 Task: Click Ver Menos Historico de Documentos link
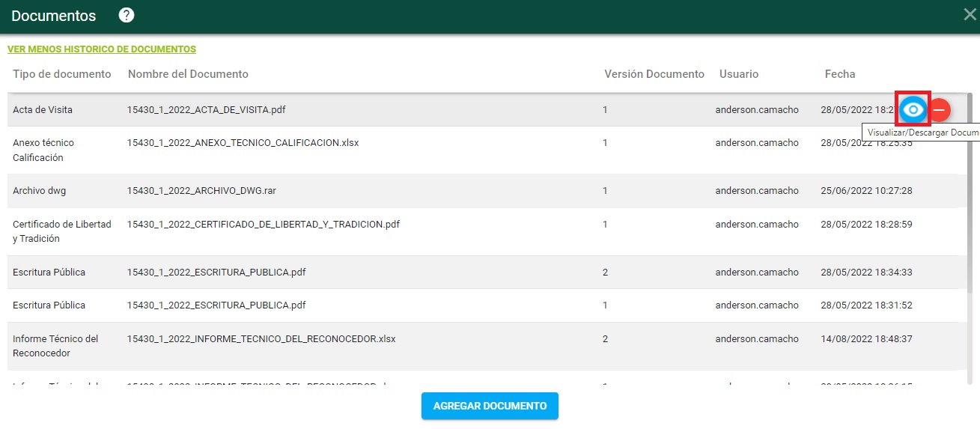click(x=102, y=49)
